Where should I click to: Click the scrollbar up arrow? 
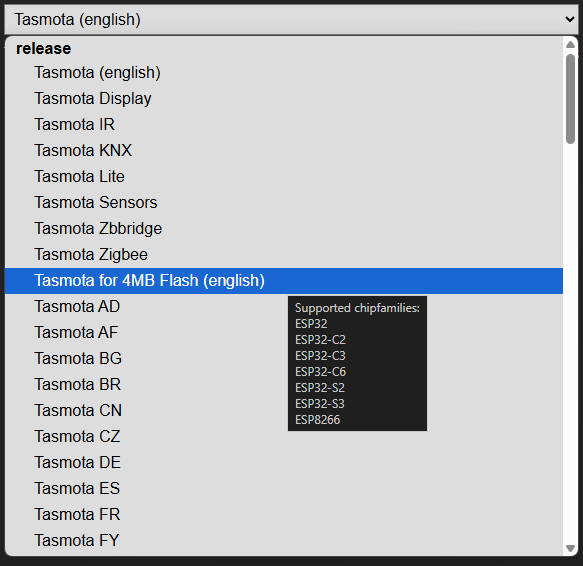[570, 45]
